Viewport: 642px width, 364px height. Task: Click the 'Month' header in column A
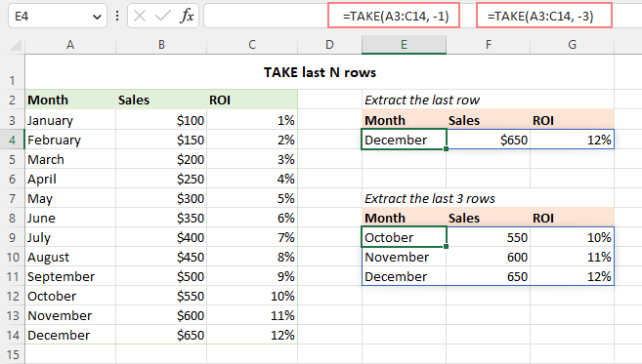coord(70,100)
